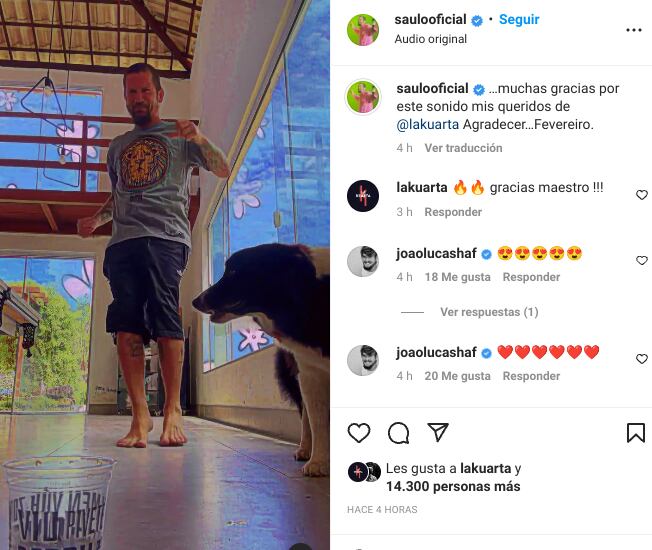652x550 pixels.
Task: Open the comment bubble icon
Action: click(x=398, y=433)
